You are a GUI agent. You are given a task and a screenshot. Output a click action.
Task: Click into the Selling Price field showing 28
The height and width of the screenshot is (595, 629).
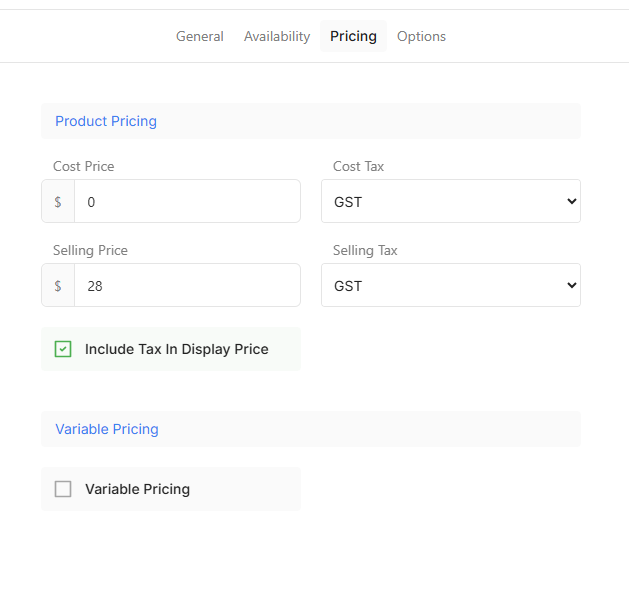(187, 286)
